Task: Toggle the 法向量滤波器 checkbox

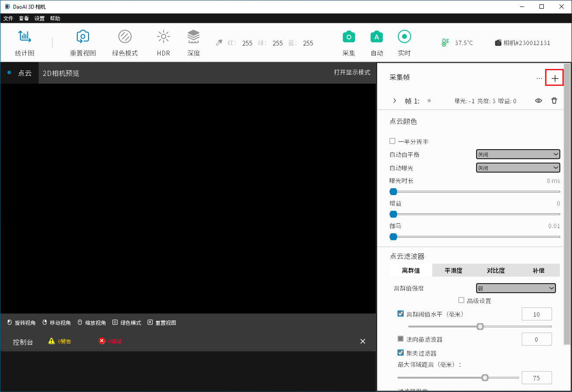Action: [x=401, y=339]
